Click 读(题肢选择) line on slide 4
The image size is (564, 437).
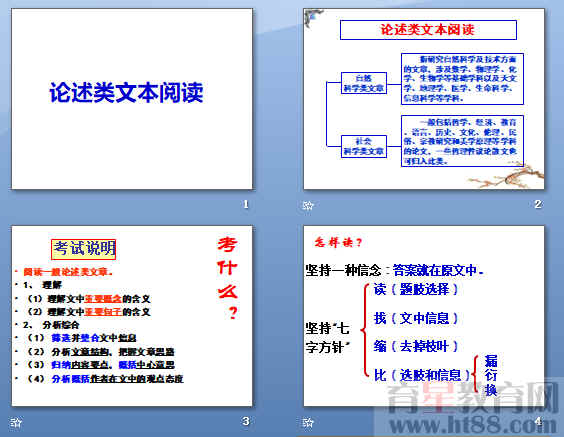(x=416, y=289)
